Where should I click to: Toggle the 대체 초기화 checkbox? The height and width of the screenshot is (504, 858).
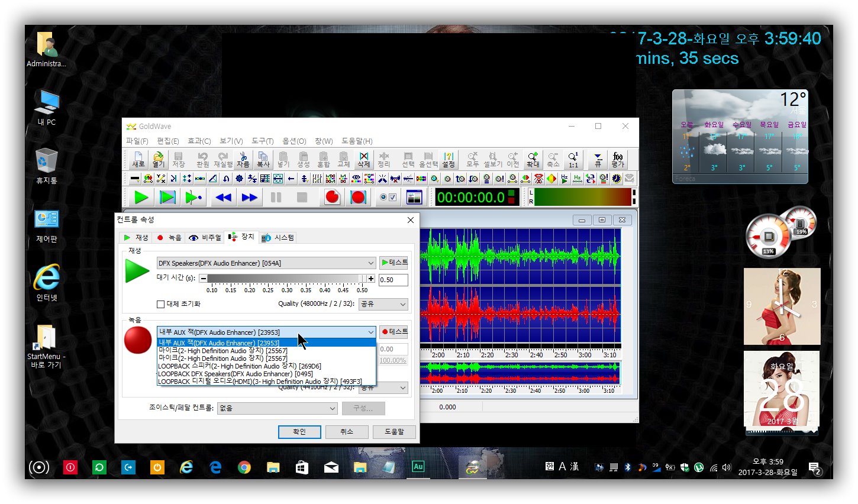tap(160, 304)
